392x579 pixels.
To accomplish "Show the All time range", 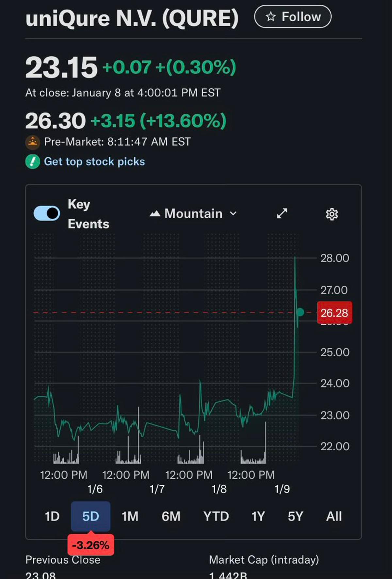I will (334, 517).
